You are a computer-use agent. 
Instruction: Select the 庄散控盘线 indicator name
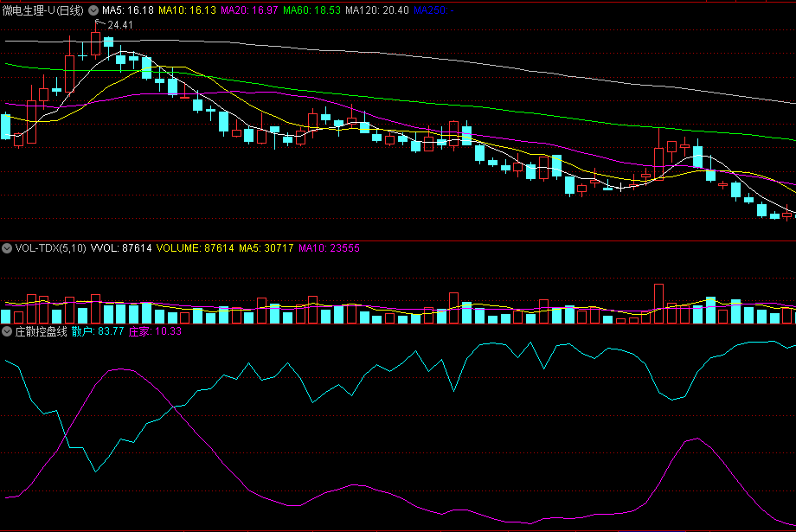(x=41, y=331)
